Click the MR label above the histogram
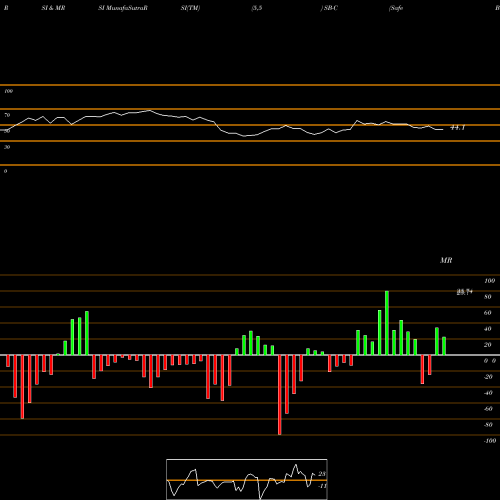The height and width of the screenshot is (500, 500). click(x=446, y=260)
